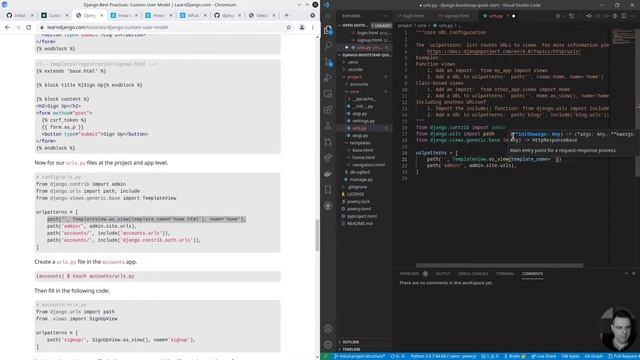640x360 pixels.
Task: Open the Search view in VS Code activity bar
Action: pyautogui.click(x=328, y=45)
